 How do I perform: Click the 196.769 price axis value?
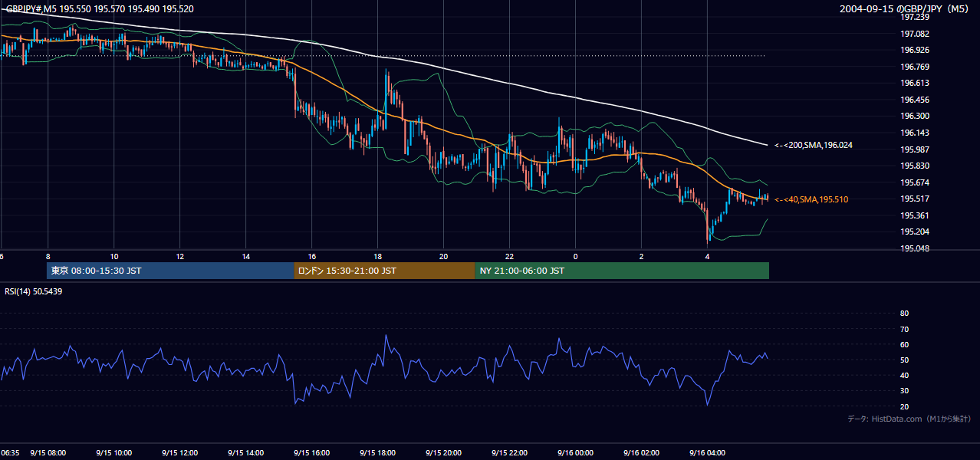[x=914, y=67]
